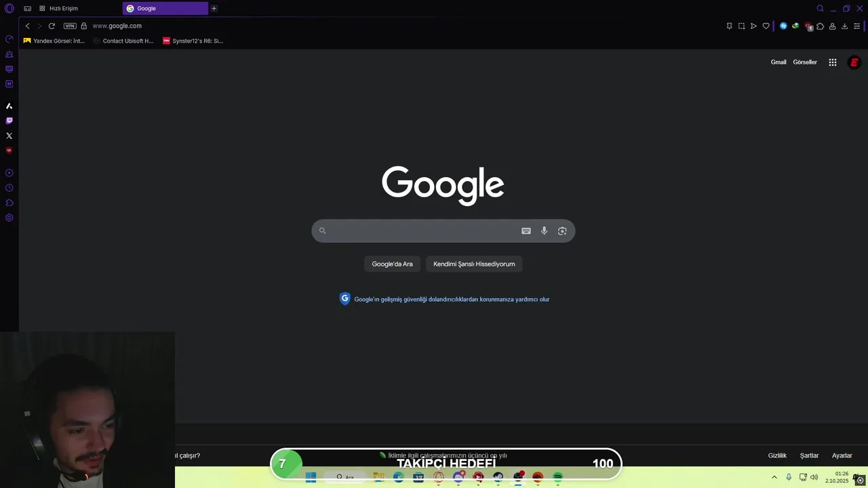Open the Aria AI sidebar icon
868x488 pixels.
click(x=9, y=106)
